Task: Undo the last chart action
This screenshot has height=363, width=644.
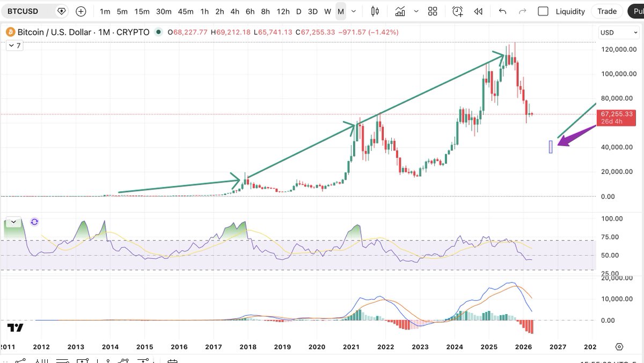Action: pos(502,11)
